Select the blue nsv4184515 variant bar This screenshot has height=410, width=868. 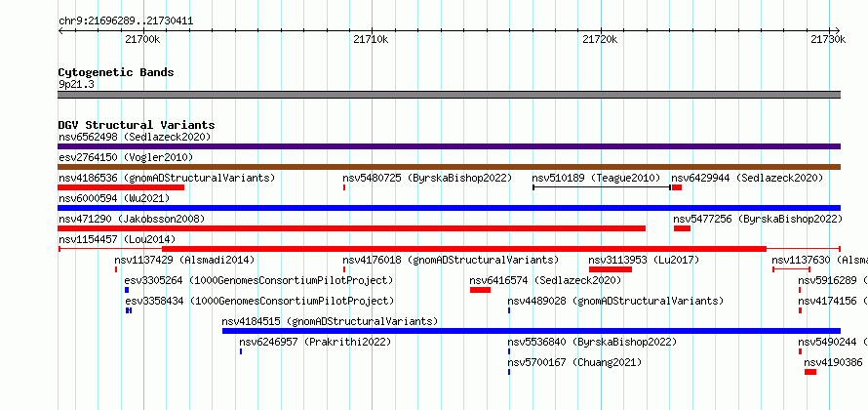(x=532, y=331)
